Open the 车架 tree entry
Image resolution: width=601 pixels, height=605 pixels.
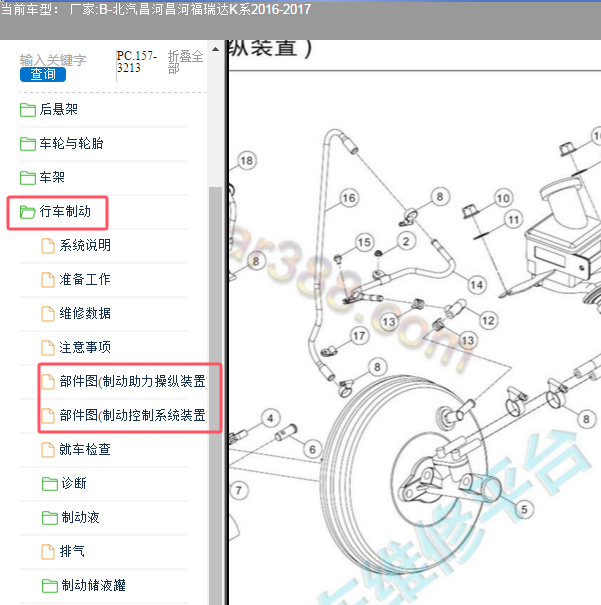point(52,177)
